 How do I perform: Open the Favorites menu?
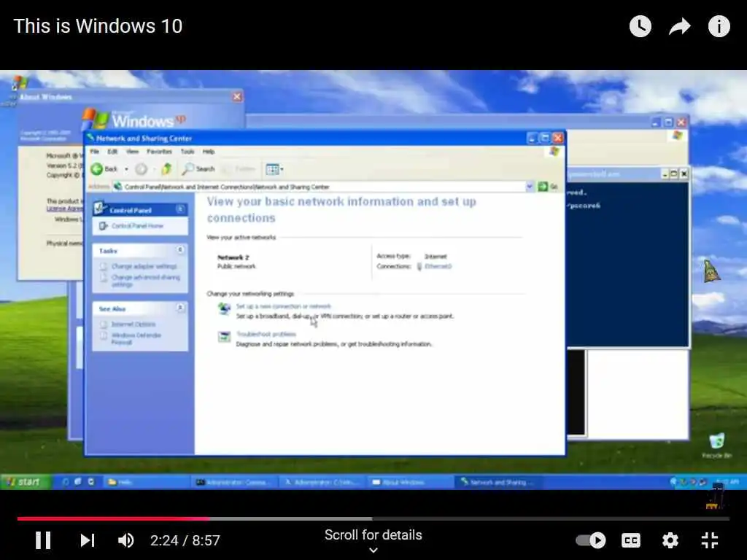(x=159, y=152)
